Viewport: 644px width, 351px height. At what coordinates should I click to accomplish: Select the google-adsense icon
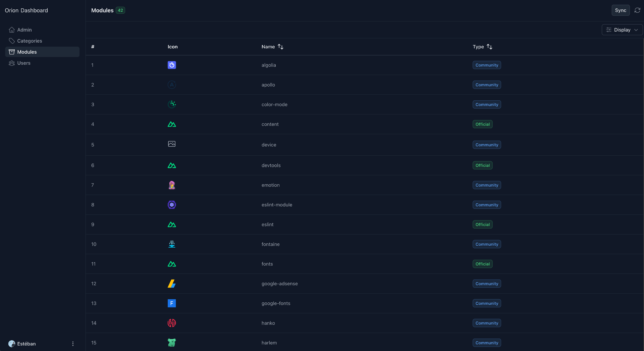click(x=171, y=284)
